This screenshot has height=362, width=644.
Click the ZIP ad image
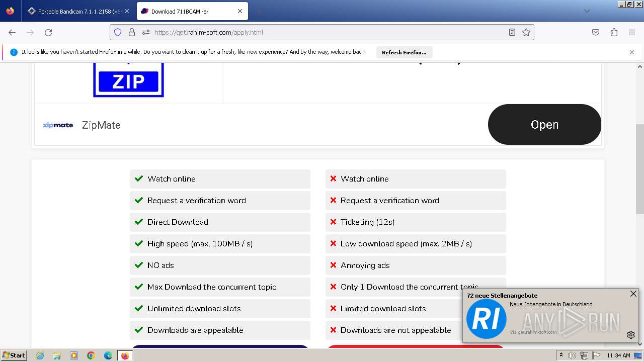tap(128, 79)
